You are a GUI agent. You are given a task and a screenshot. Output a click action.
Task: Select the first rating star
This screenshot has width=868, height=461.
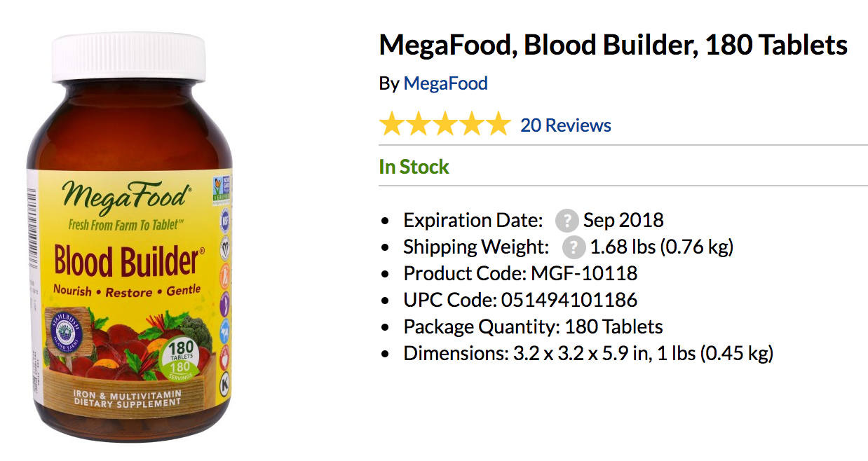(392, 125)
